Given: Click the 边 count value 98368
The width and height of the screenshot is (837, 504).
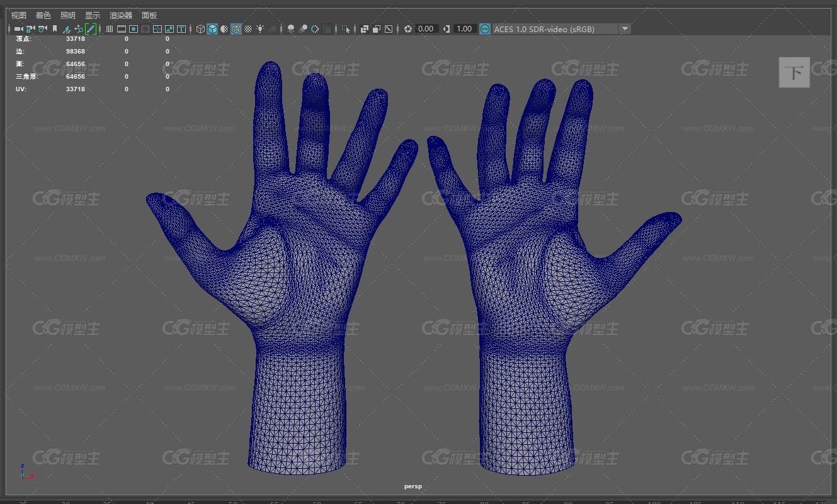Looking at the screenshot, I should [75, 52].
